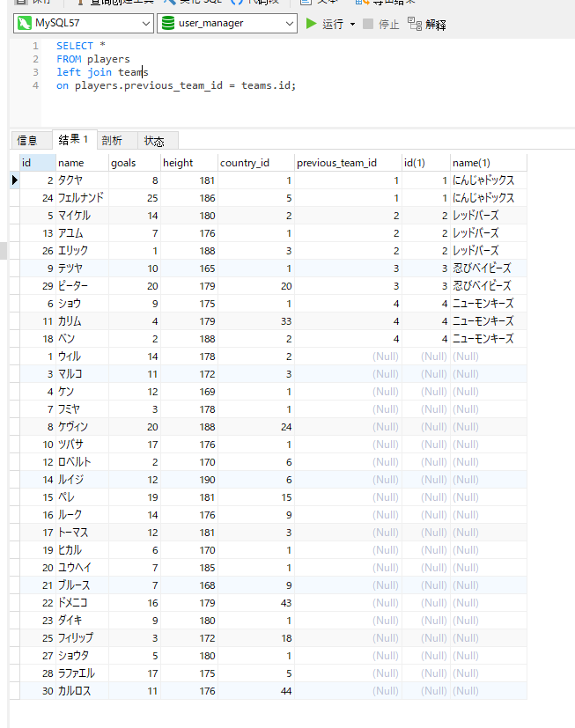Click the Explain (解释) plan icon
The width and height of the screenshot is (575, 728).
414,23
